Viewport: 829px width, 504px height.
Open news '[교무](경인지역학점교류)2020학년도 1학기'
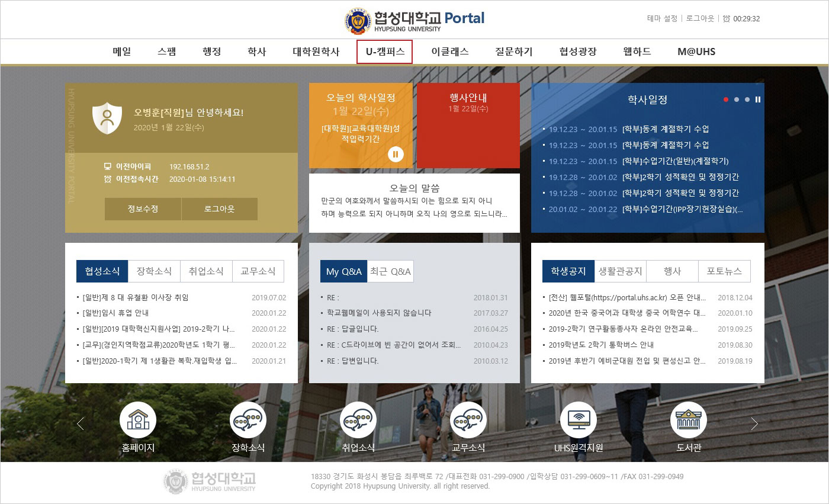pos(160,345)
